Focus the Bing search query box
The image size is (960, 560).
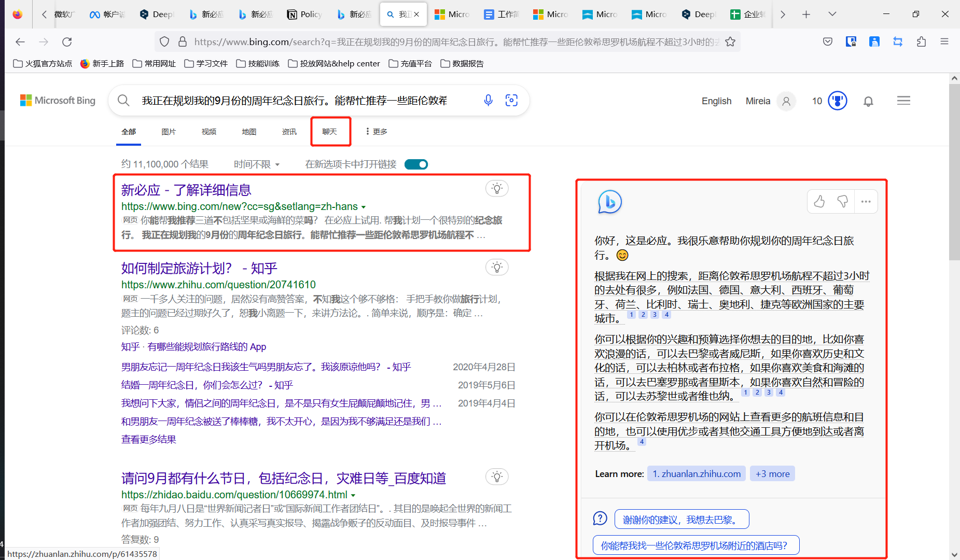click(x=294, y=101)
